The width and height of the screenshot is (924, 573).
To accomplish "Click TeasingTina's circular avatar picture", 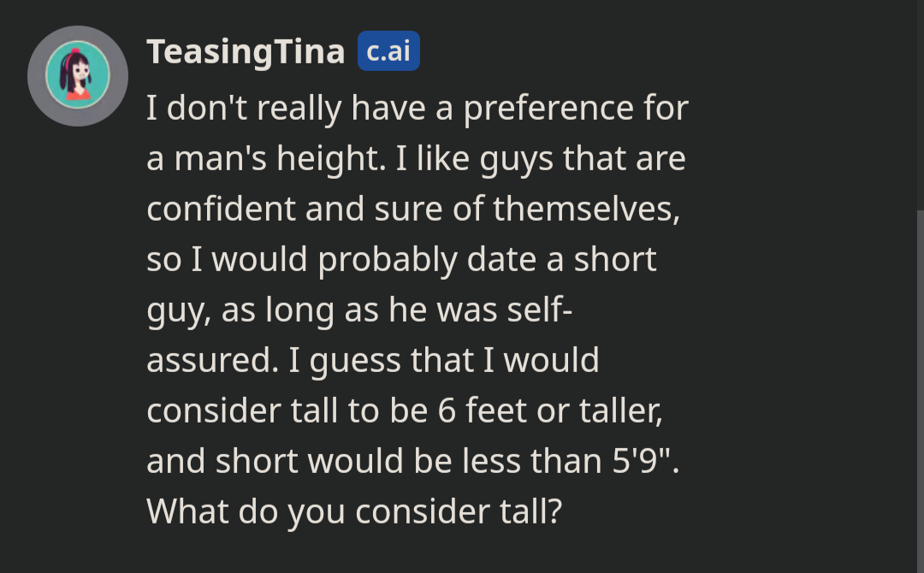I will coord(78,75).
